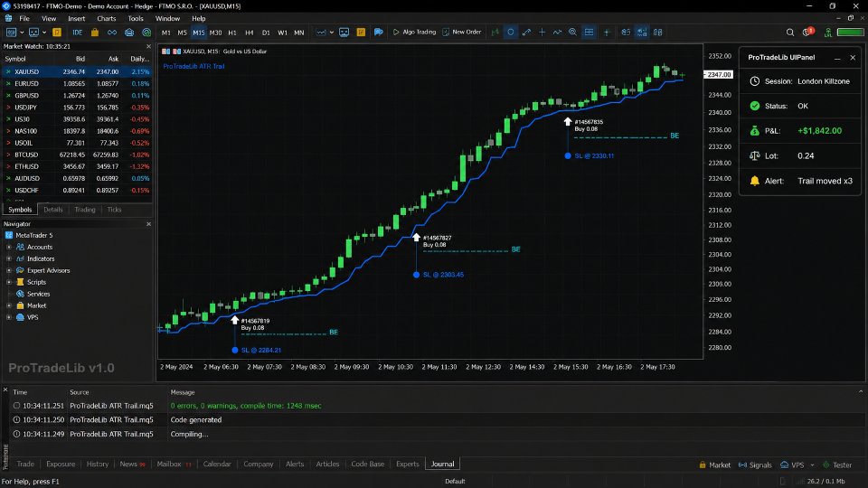Switch chart timeframe to W1
868x488 pixels.
pyautogui.click(x=282, y=33)
